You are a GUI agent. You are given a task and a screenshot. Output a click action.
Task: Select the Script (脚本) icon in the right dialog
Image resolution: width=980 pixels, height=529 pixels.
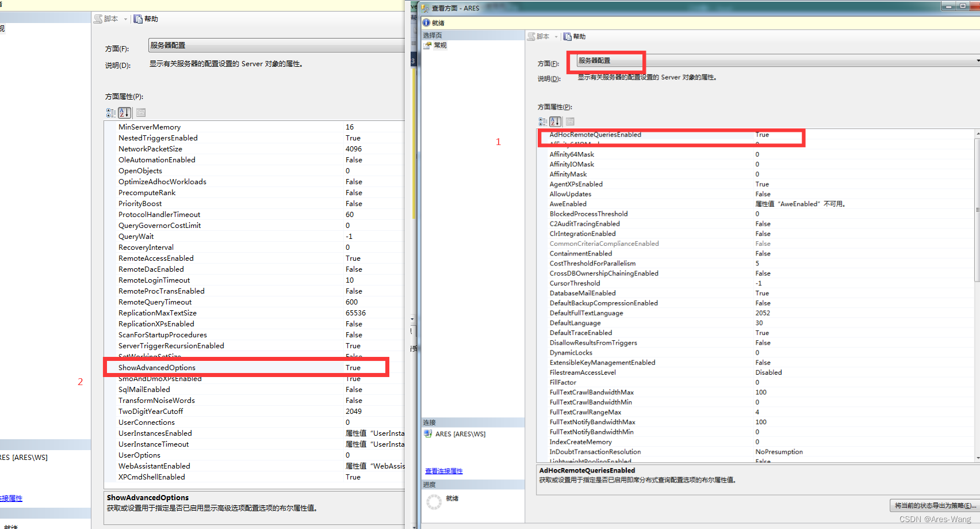point(531,36)
